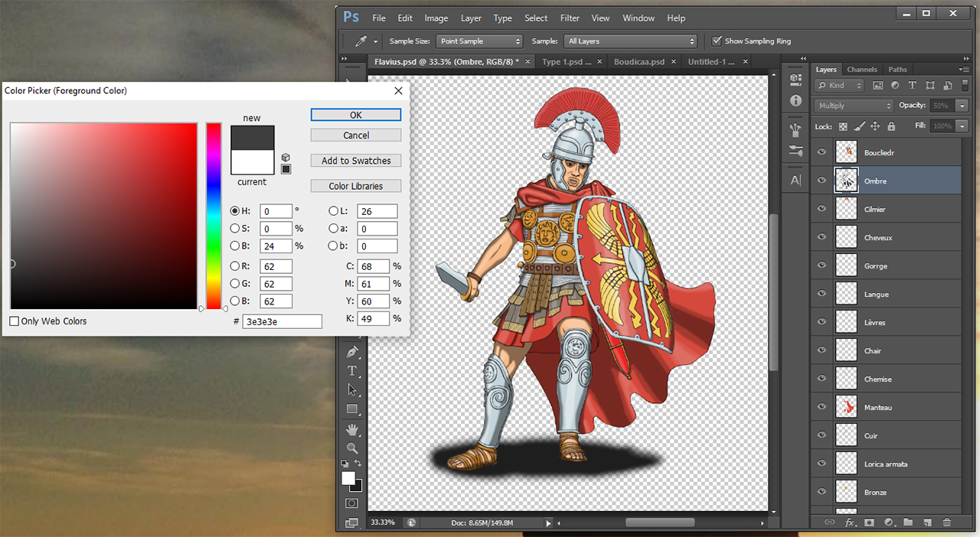Filter layers by pixel layer icon

877,86
